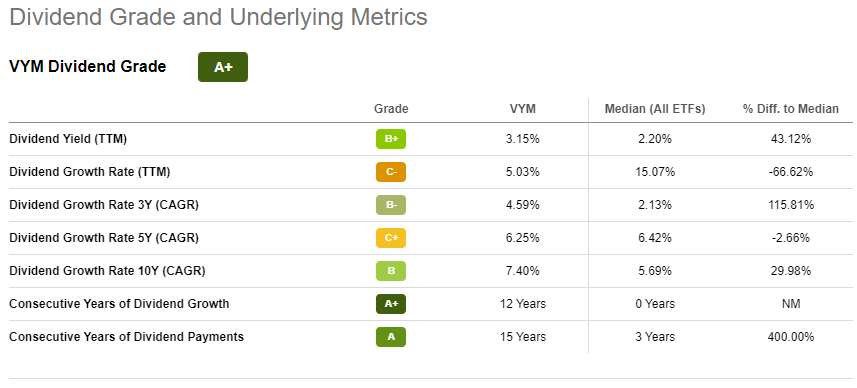The height and width of the screenshot is (388, 857).
Task: Click the C+ grade badge for 5Y CAGR
Action: pyautogui.click(x=391, y=238)
